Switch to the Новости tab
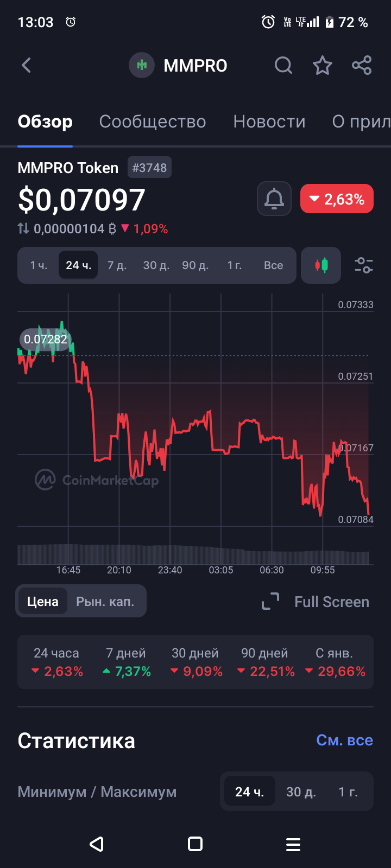 pyautogui.click(x=269, y=122)
